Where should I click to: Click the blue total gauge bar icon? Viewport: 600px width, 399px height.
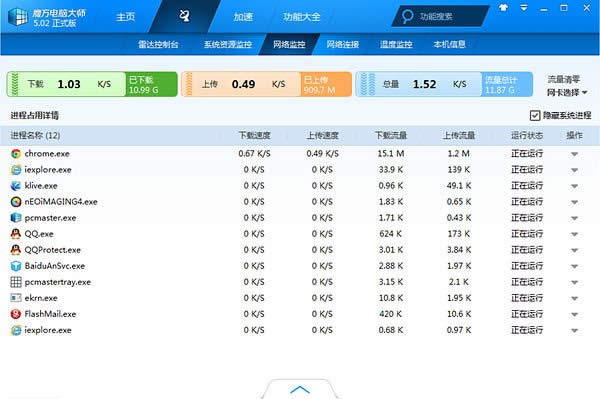[x=368, y=84]
